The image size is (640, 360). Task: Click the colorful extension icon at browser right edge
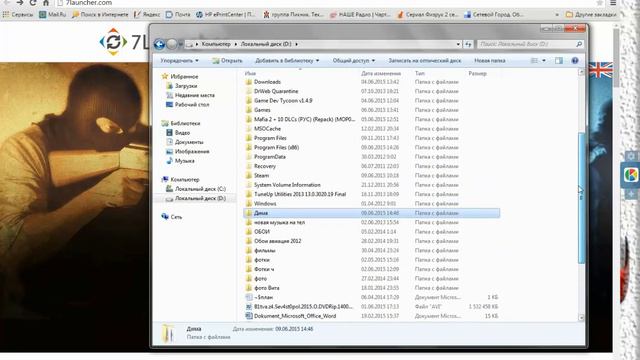click(x=631, y=175)
